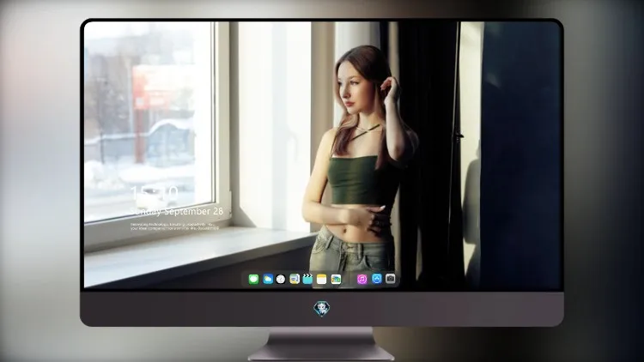Screen dimensions: 644x362
Task: Click the 15:10 clock widget
Action: click(154, 193)
